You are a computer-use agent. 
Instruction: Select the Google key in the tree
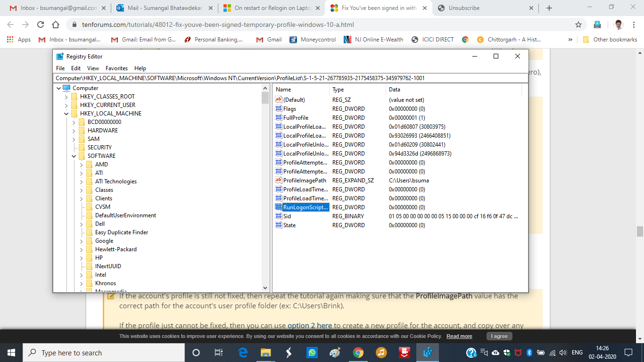pos(104,241)
